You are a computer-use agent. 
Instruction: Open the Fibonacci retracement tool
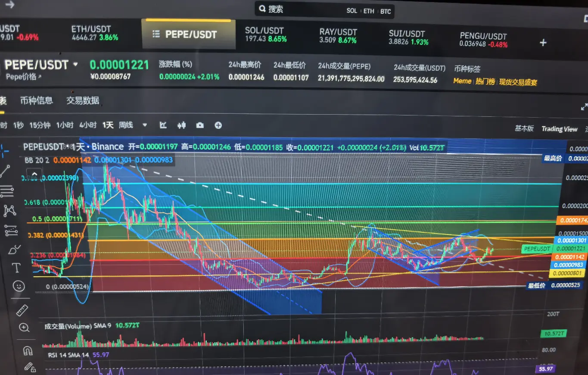[x=7, y=191]
